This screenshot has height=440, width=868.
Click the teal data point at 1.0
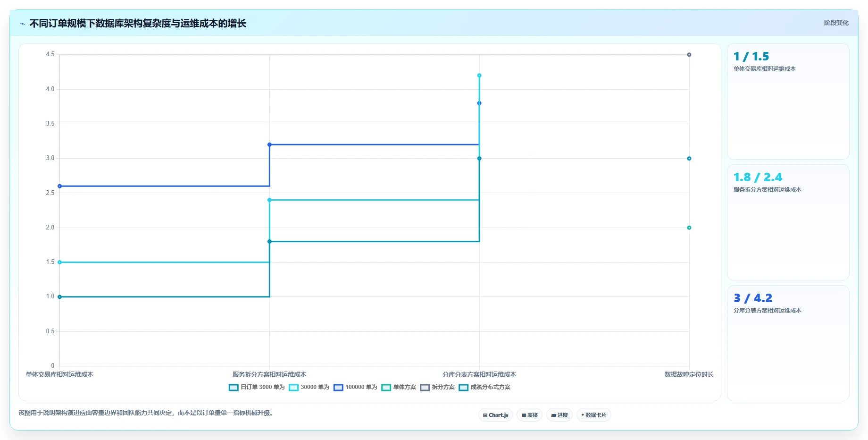[x=59, y=297]
